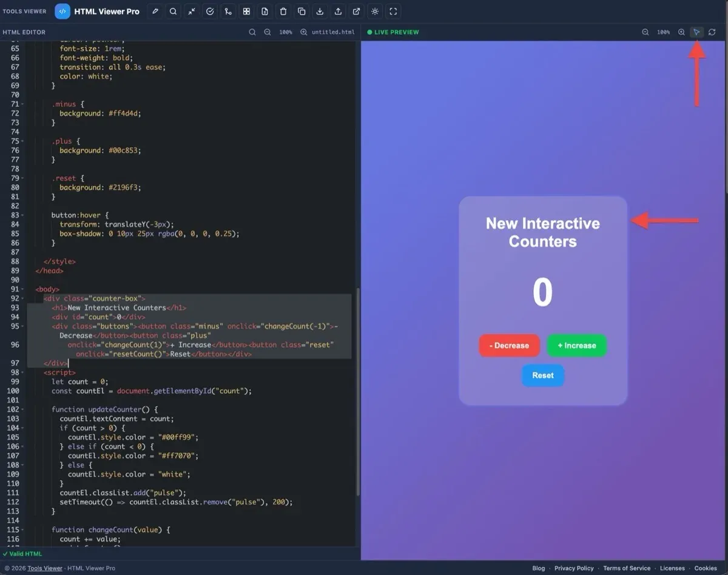Collapse the .plus rule at line 75
Screen dimensions: 728x575
tap(23, 141)
